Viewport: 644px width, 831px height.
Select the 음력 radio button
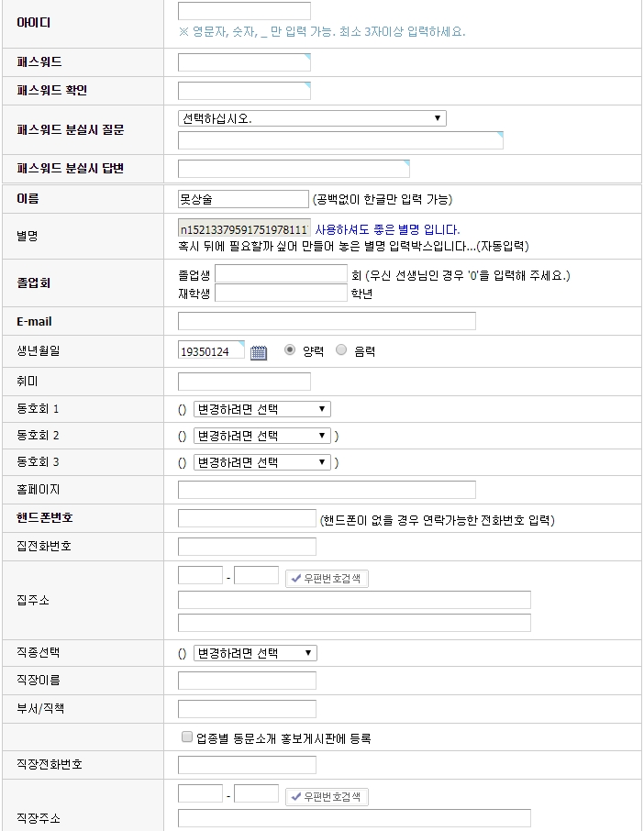(x=341, y=349)
